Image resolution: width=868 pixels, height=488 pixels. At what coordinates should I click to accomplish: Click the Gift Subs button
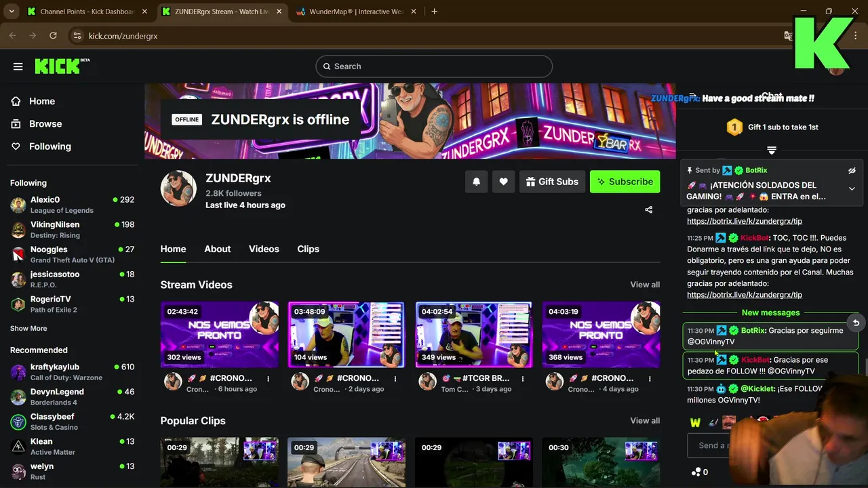[x=552, y=182]
